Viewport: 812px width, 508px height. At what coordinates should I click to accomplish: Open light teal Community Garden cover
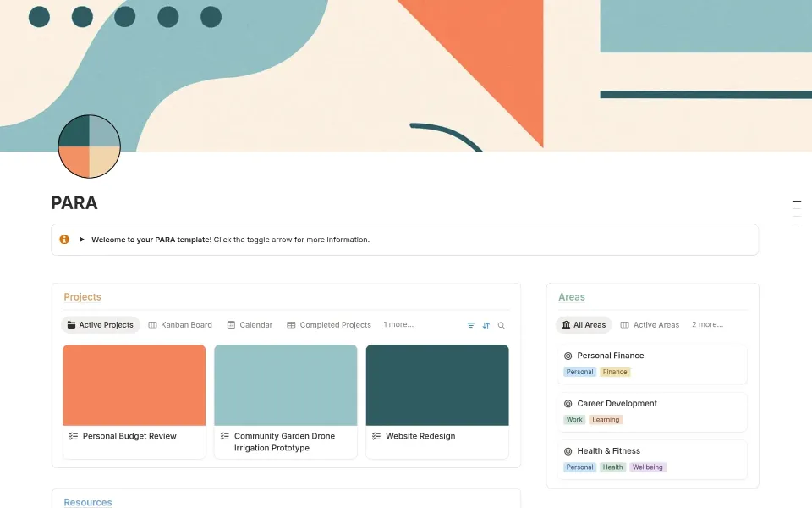286,385
